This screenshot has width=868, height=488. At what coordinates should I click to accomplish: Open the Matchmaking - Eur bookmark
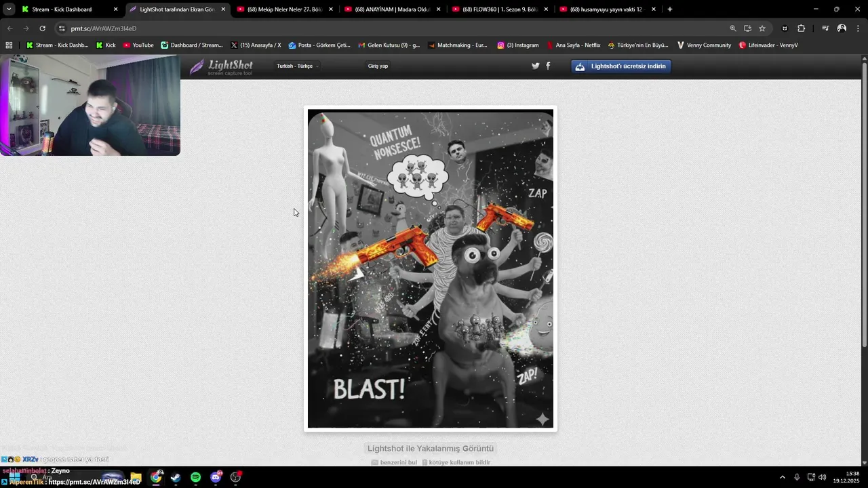point(457,45)
